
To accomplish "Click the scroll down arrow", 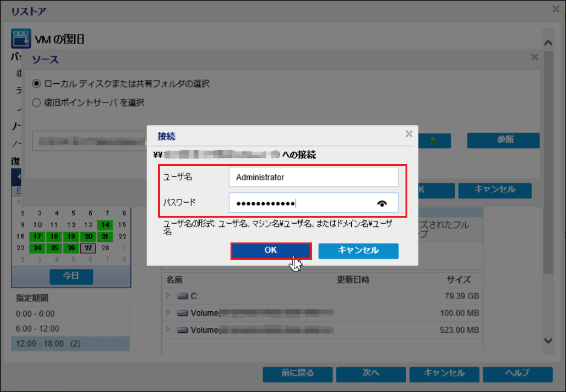I will 549,340.
